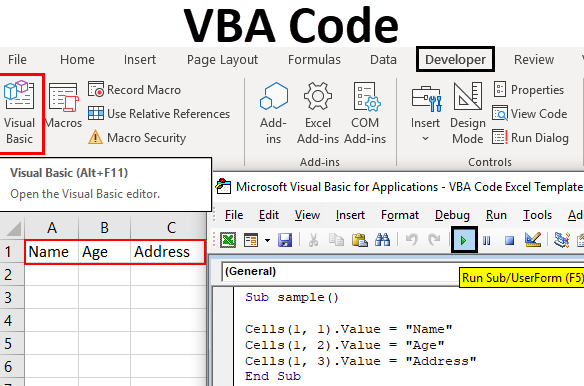Run Sub with green play button

point(464,240)
